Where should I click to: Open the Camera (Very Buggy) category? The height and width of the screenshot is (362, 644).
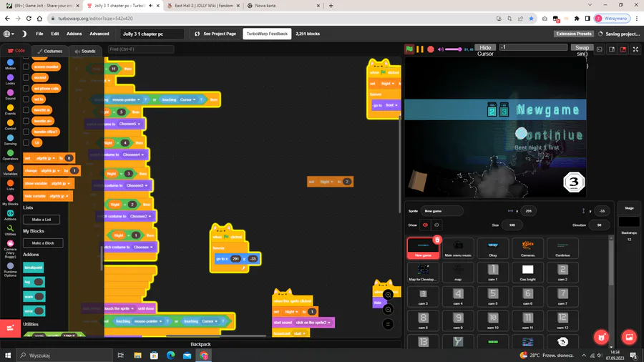pos(10,249)
